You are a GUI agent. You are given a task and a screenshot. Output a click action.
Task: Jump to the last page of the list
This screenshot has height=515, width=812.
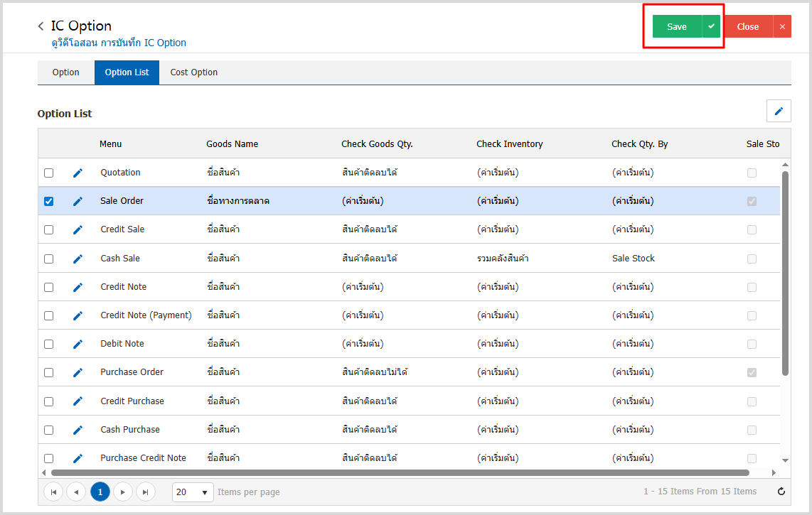(x=146, y=492)
